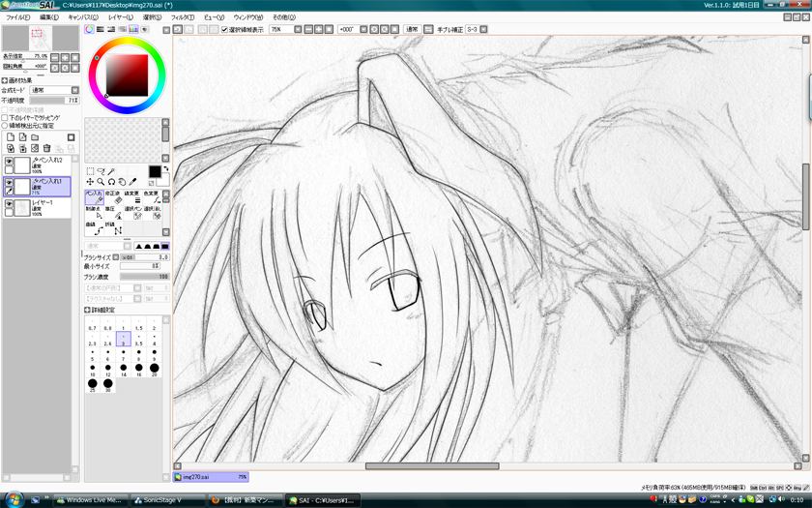Screen dimensions: 812x508
Task: Open the ウィンドウ menu
Action: 247,17
